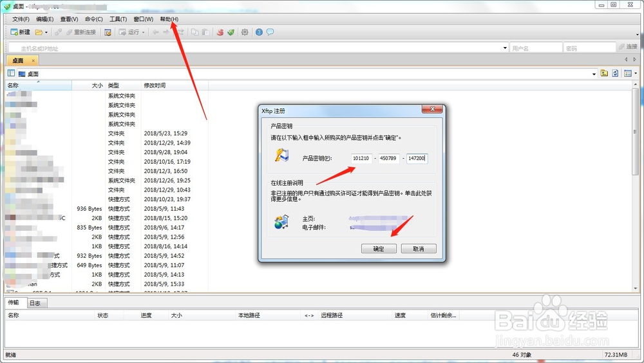Click the go-to-parent-folder icon
644x363 pixels.
pos(604,74)
